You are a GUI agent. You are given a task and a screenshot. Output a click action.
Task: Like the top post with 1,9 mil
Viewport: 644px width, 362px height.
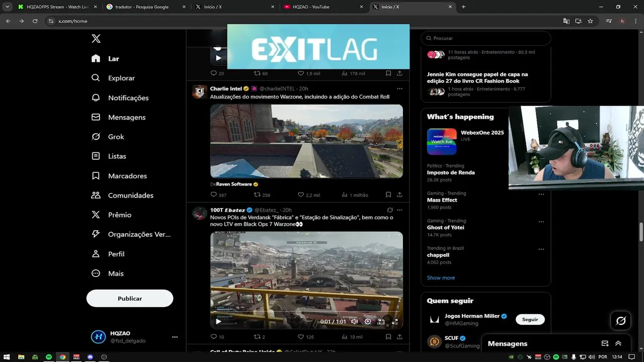pyautogui.click(x=308, y=73)
